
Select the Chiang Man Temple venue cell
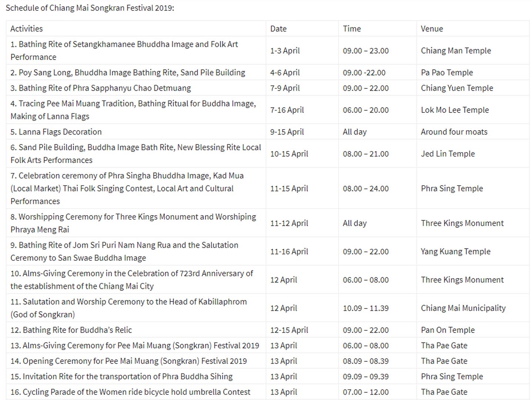tap(456, 51)
